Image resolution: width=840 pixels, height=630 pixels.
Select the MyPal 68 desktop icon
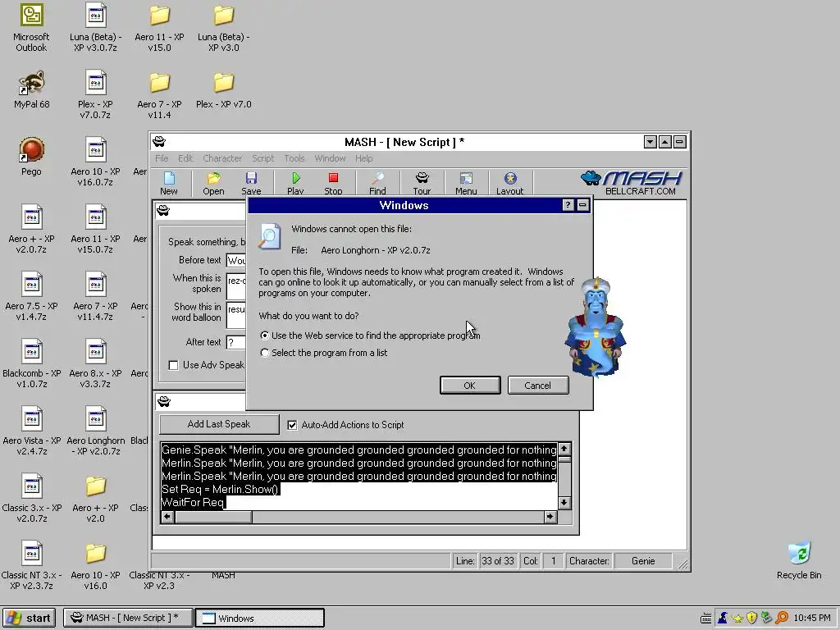[x=31, y=89]
